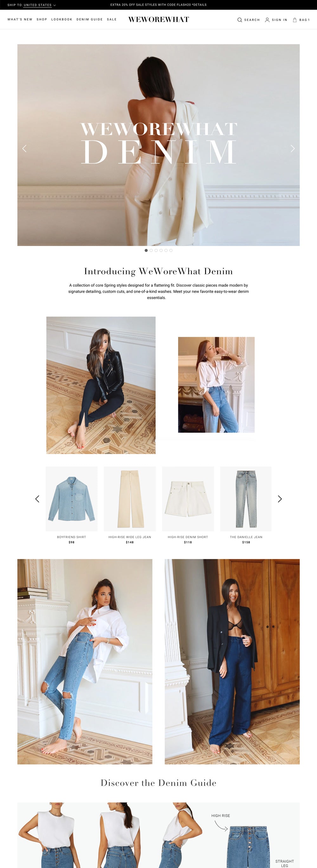
Task: Open the What's New menu
Action: click(x=20, y=20)
